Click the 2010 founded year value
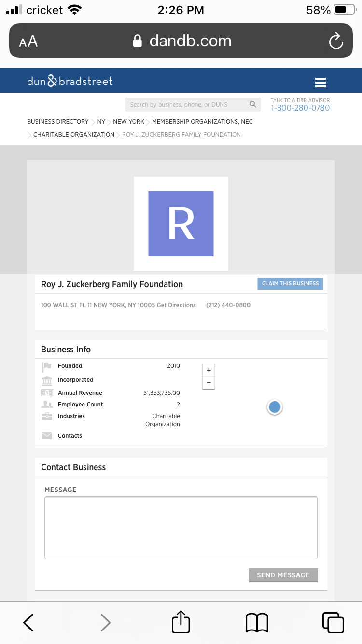The height and width of the screenshot is (644, 362). point(173,366)
